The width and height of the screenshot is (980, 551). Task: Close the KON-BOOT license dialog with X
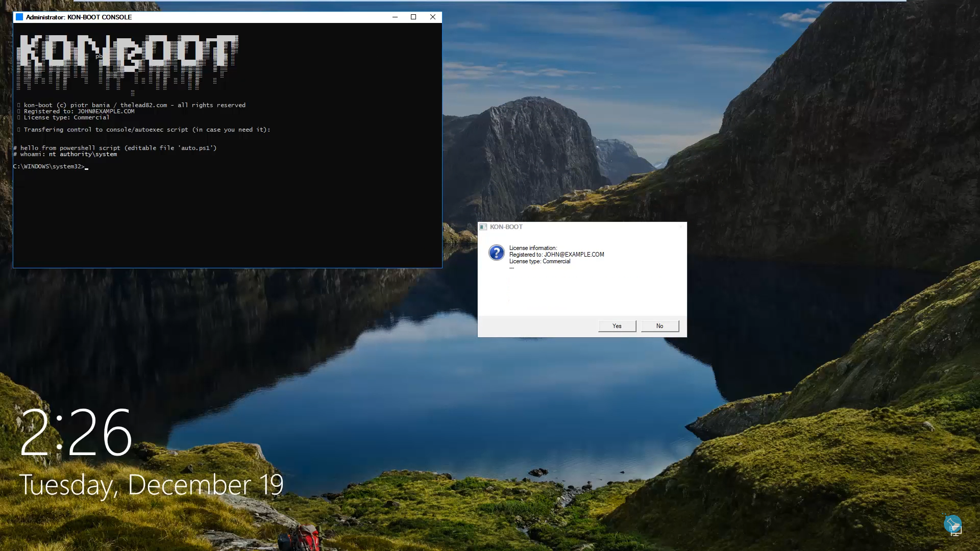680,227
